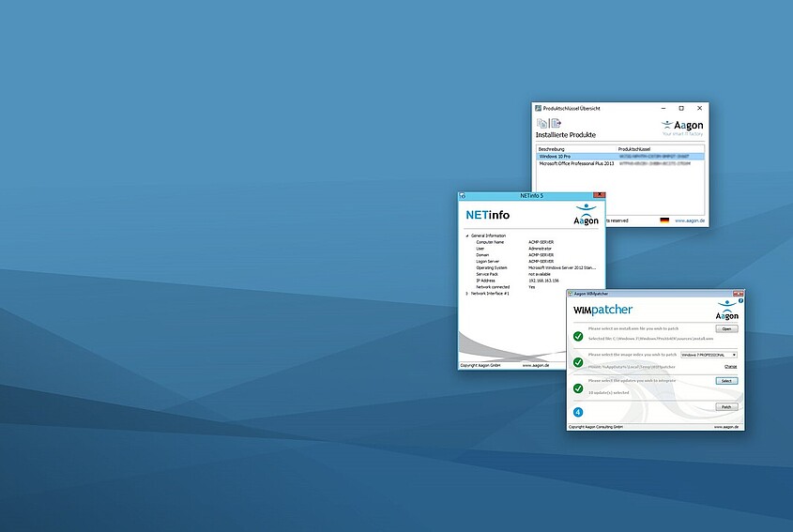Click the green checkmark beside install.wim selection

[578, 336]
